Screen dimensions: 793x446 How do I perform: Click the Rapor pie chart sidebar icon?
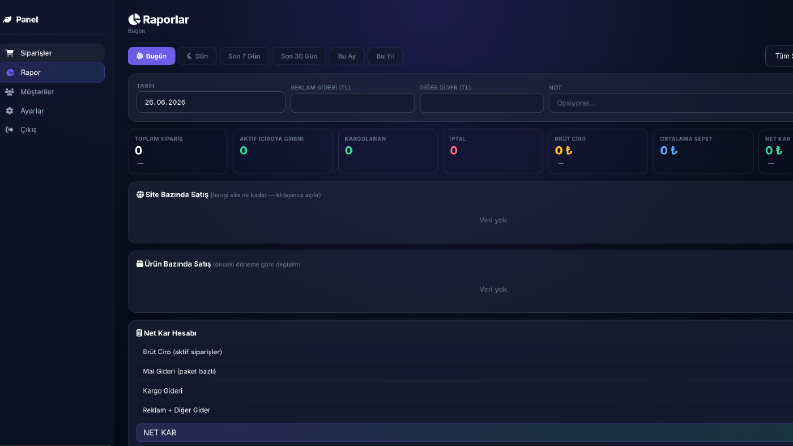(x=10, y=72)
